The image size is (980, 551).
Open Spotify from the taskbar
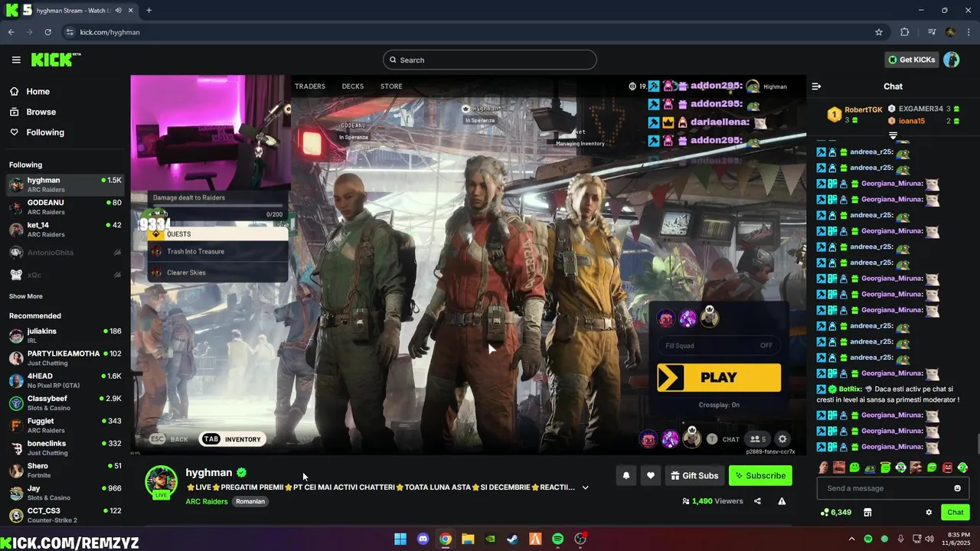click(557, 539)
